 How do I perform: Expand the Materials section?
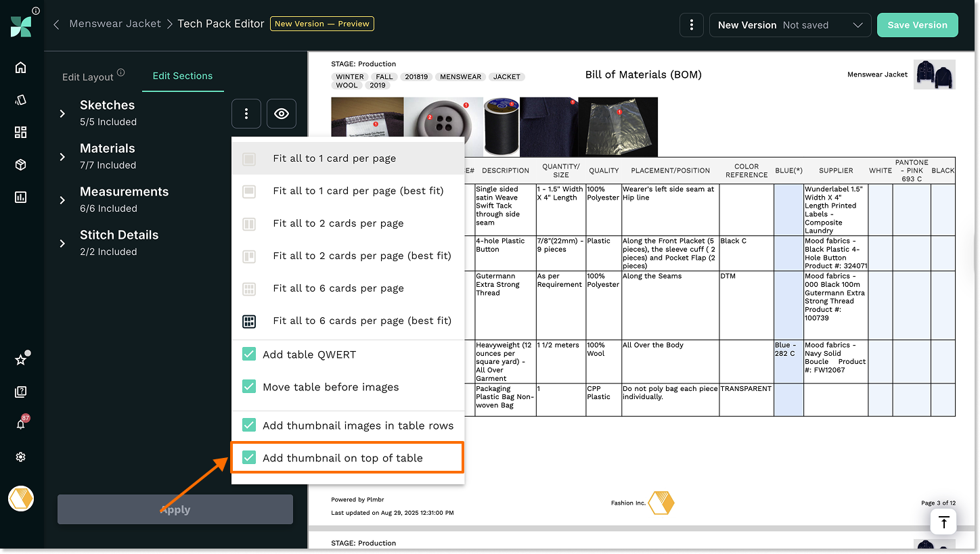62,157
